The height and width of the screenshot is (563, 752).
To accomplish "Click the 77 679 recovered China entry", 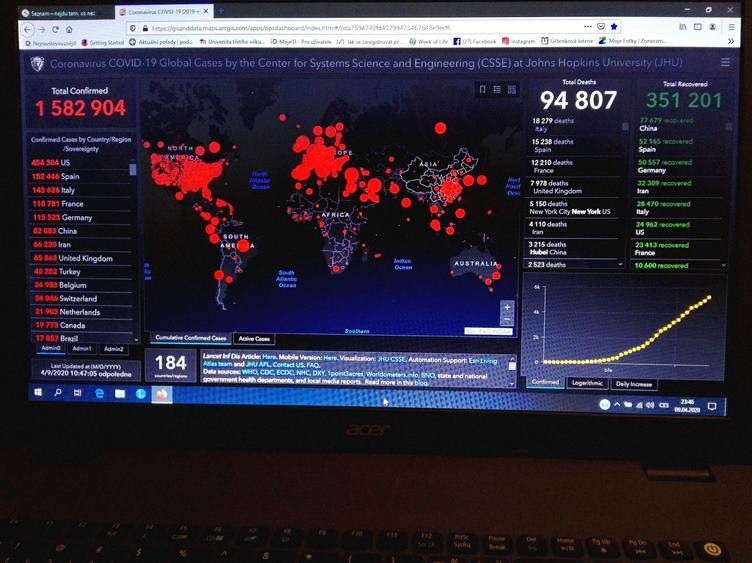I will click(x=680, y=124).
